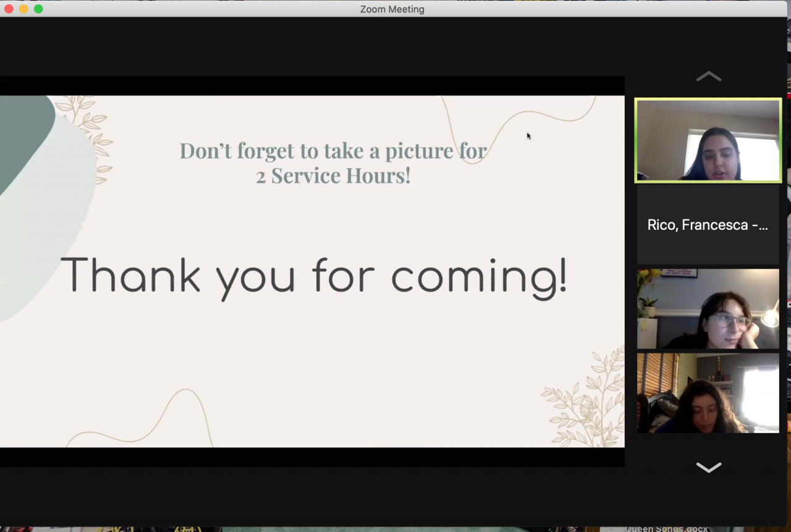This screenshot has width=791, height=532.
Task: Minimize the Zoom Meeting window
Action: pyautogui.click(x=23, y=9)
